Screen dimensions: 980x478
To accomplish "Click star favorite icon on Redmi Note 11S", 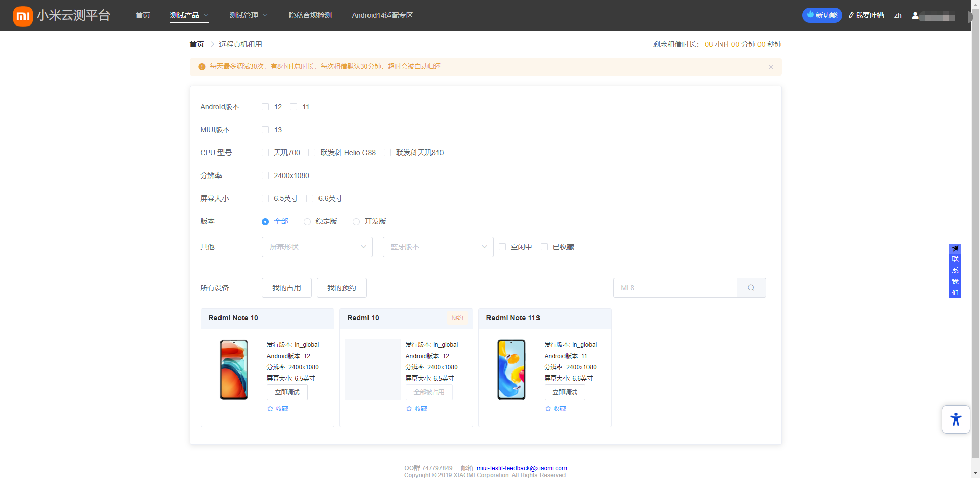I will click(x=548, y=409).
